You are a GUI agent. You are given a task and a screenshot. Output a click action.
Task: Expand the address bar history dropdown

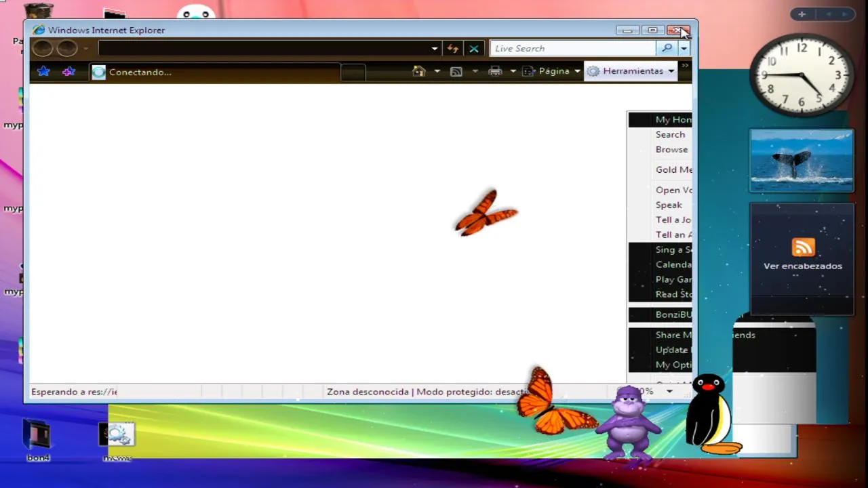tap(435, 49)
